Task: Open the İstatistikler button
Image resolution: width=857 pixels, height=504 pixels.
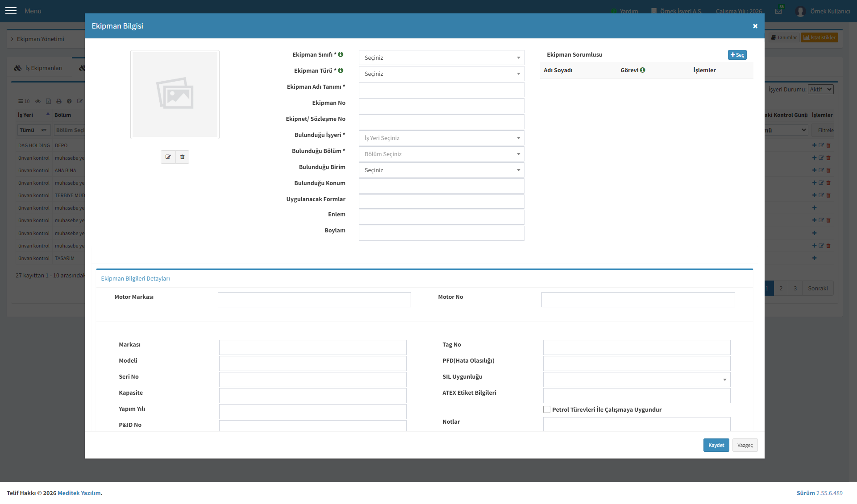Action: click(819, 37)
